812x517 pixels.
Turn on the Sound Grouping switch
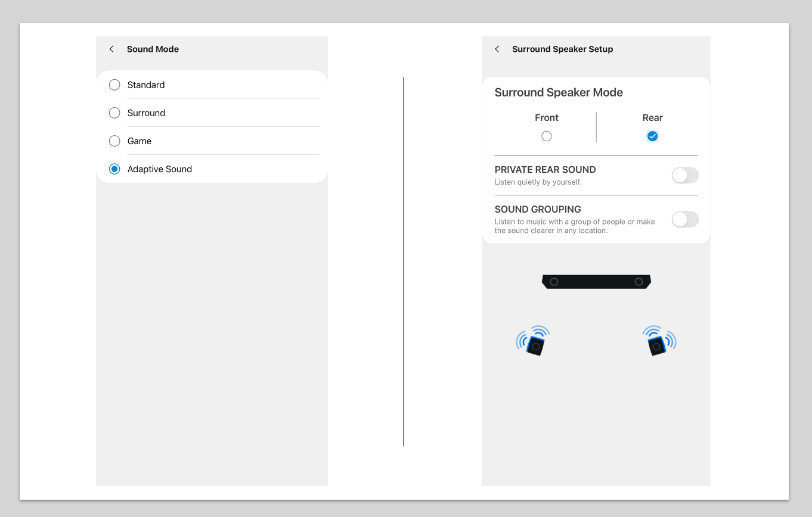click(x=685, y=219)
